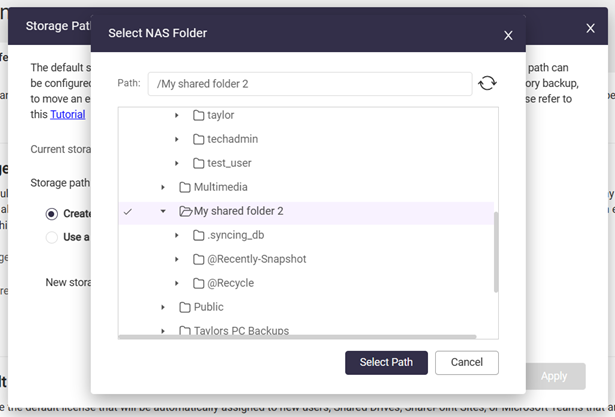Image resolution: width=615 pixels, height=417 pixels.
Task: Click the Public folder icon
Action: tap(185, 307)
